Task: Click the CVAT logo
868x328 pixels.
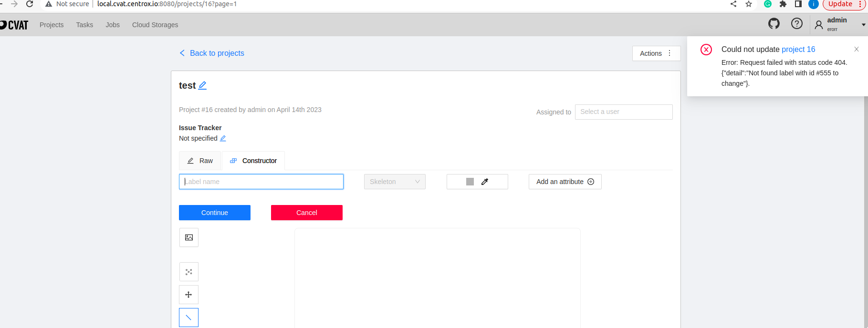Action: click(x=14, y=25)
